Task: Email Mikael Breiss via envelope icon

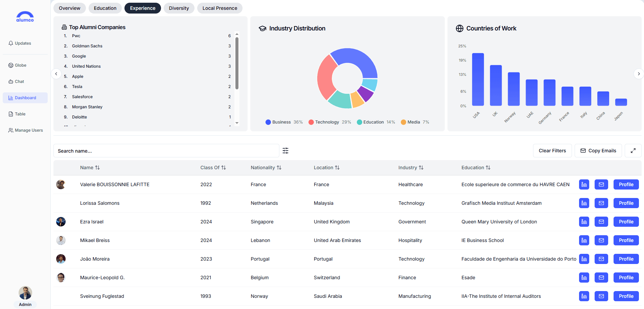Action: (x=601, y=240)
